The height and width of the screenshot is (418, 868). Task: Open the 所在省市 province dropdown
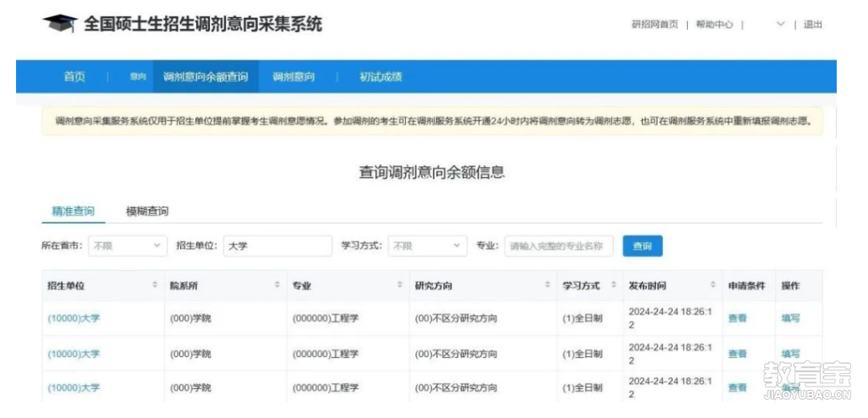[x=127, y=246]
